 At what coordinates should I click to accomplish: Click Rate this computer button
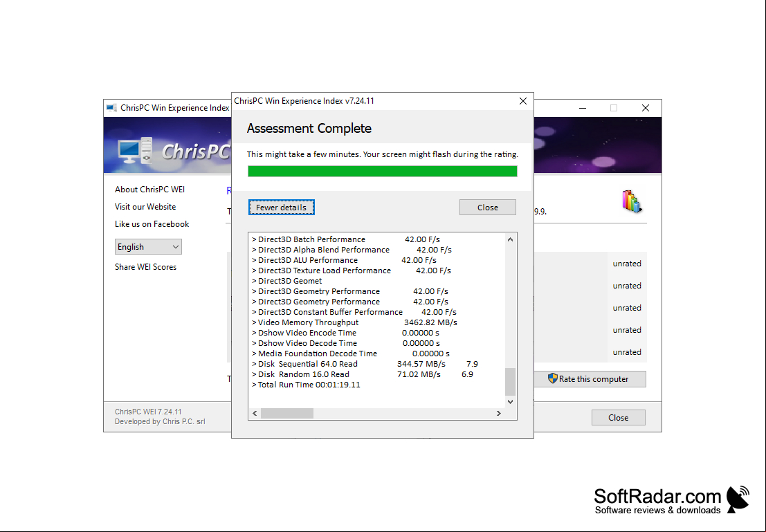pyautogui.click(x=590, y=379)
